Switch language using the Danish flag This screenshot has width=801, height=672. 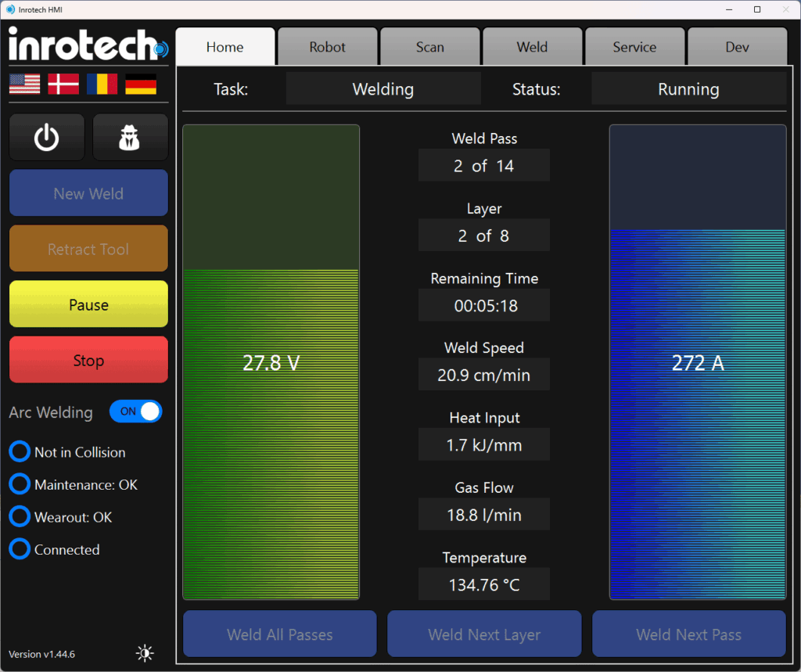[x=63, y=84]
